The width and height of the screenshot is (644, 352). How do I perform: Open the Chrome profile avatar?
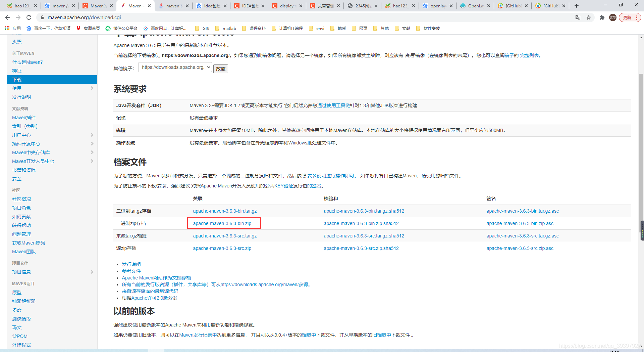pyautogui.click(x=613, y=17)
